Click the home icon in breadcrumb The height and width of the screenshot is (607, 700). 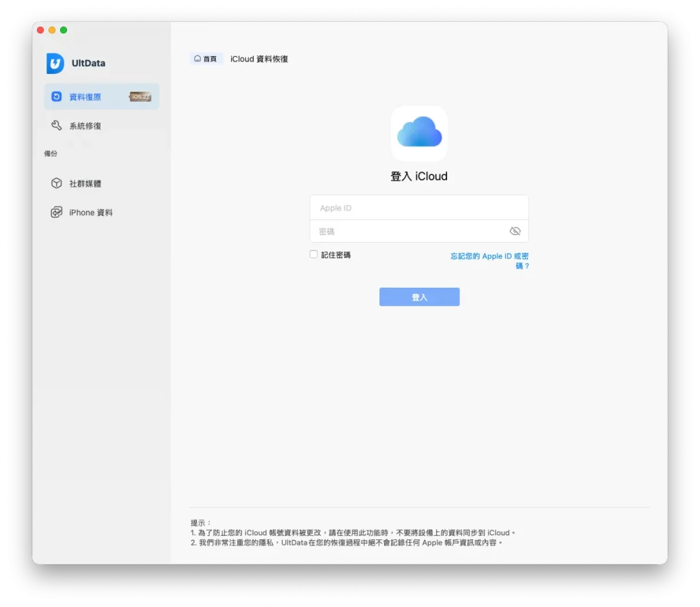click(x=198, y=59)
